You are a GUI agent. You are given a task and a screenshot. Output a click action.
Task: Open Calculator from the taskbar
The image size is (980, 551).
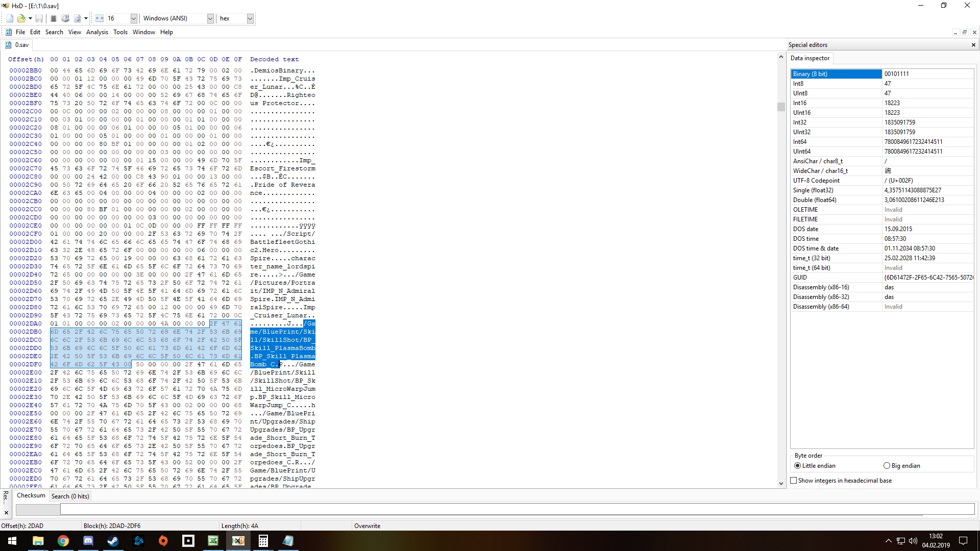[x=263, y=541]
